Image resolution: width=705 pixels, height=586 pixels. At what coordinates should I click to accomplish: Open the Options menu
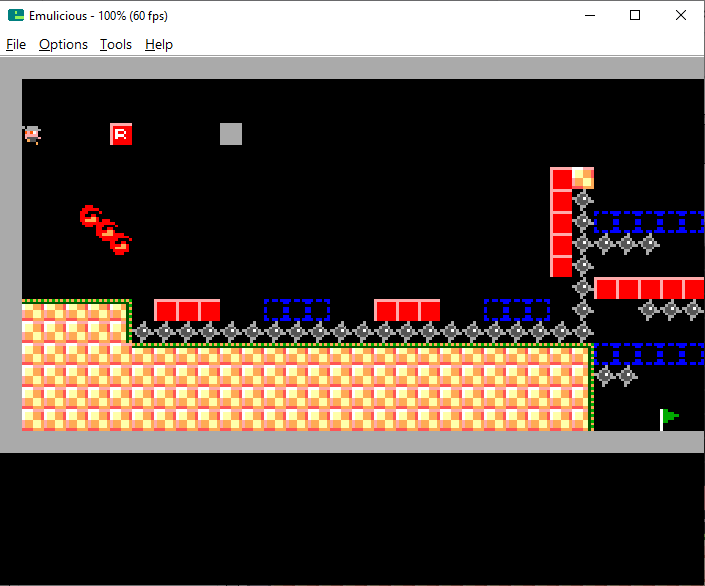[63, 45]
